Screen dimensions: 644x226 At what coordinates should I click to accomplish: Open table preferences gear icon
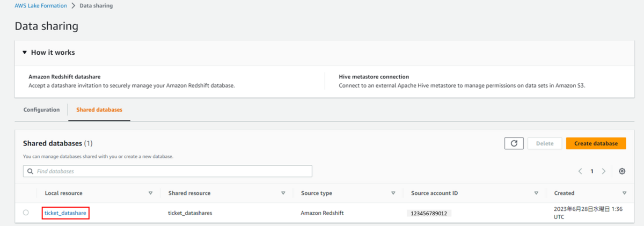tap(622, 171)
